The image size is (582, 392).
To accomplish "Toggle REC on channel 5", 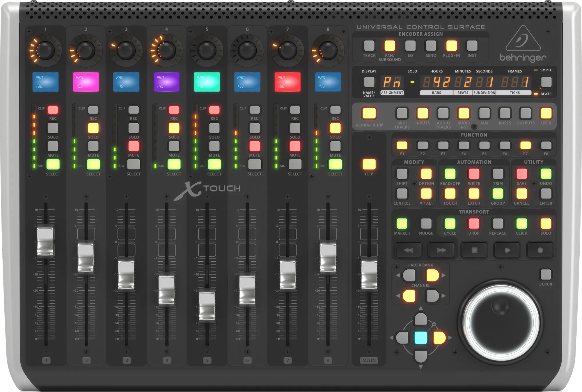I will 214,110.
